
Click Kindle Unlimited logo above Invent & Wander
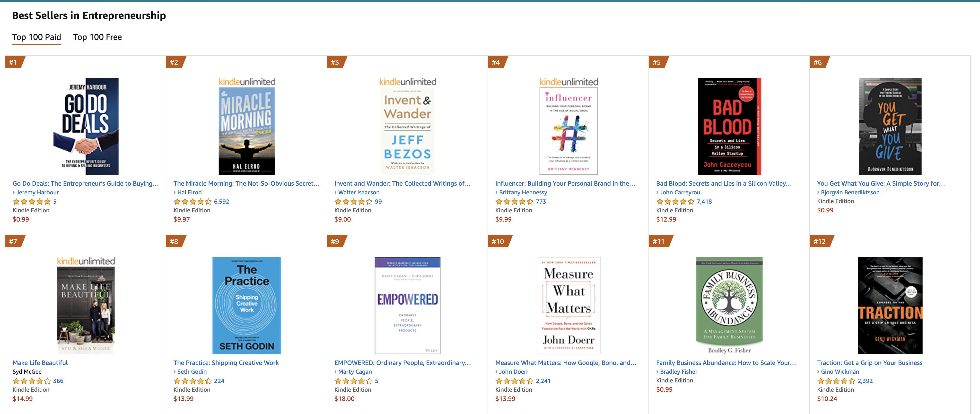tap(407, 82)
